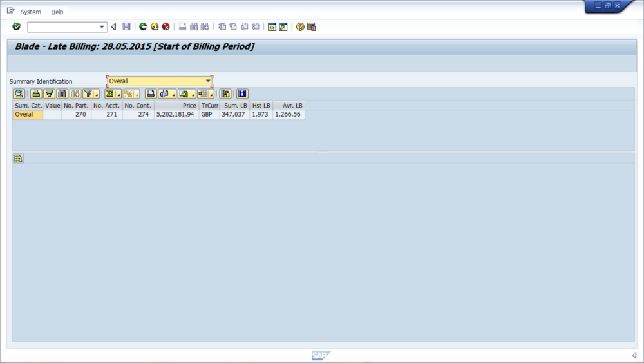Select the Price column header

pyautogui.click(x=176, y=106)
